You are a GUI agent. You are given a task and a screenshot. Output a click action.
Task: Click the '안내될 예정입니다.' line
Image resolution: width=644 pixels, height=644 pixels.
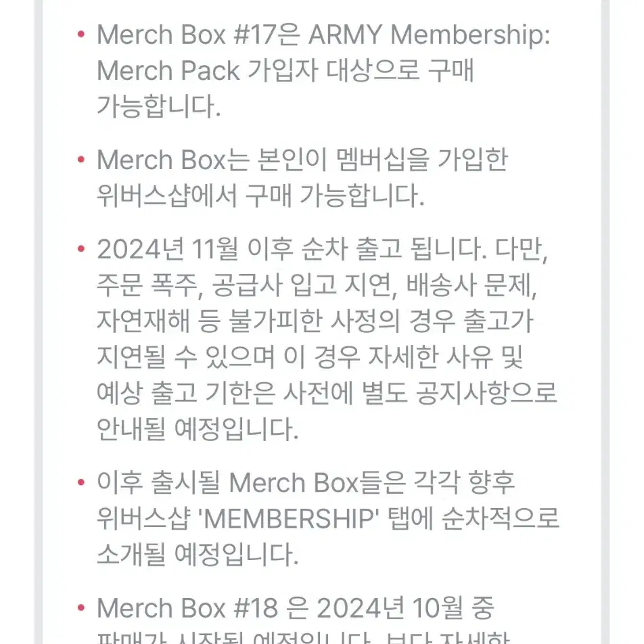[198, 429]
